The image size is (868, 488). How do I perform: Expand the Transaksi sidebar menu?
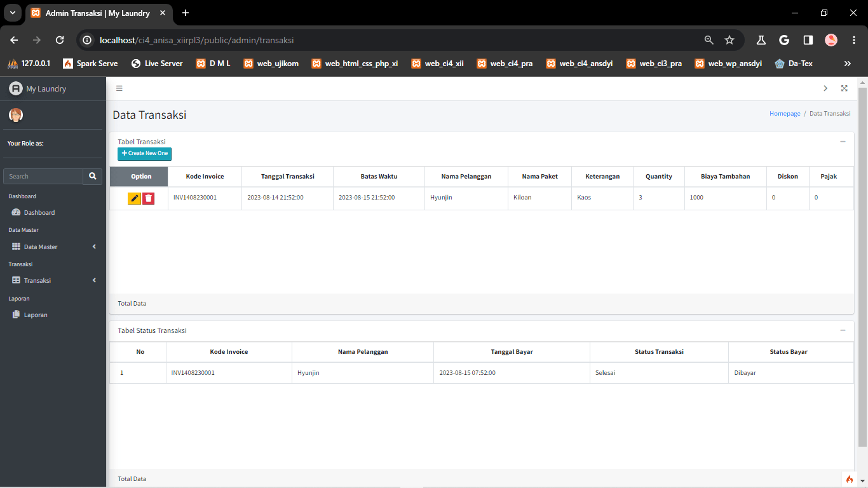click(x=53, y=280)
